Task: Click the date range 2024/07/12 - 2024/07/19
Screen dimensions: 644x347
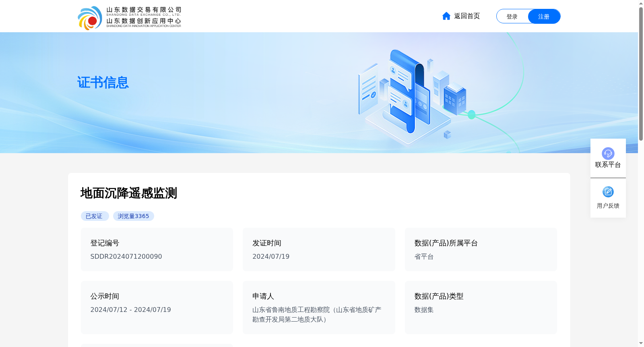Action: [130, 310]
